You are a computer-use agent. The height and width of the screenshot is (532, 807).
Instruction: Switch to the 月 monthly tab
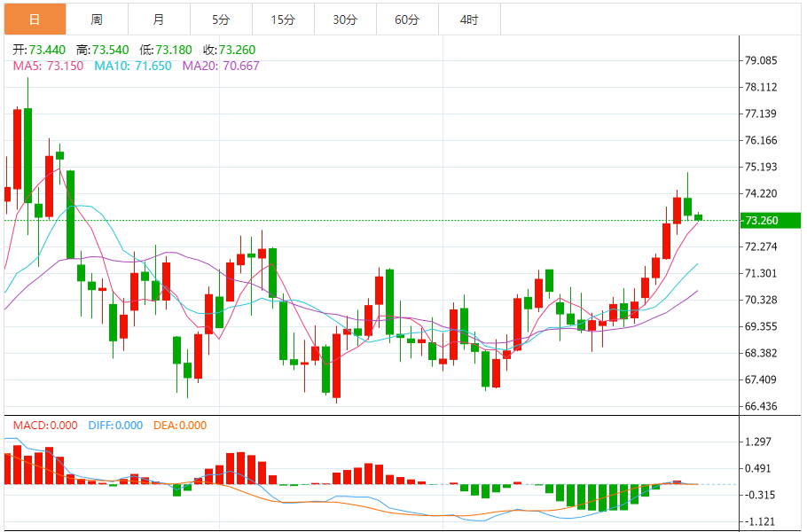pos(159,20)
